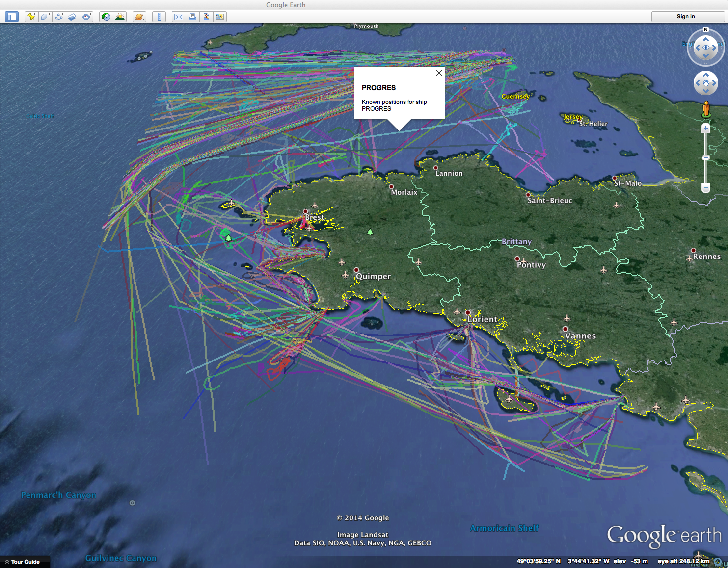Click the N north compass marker
The image size is (728, 568).
[x=706, y=30]
